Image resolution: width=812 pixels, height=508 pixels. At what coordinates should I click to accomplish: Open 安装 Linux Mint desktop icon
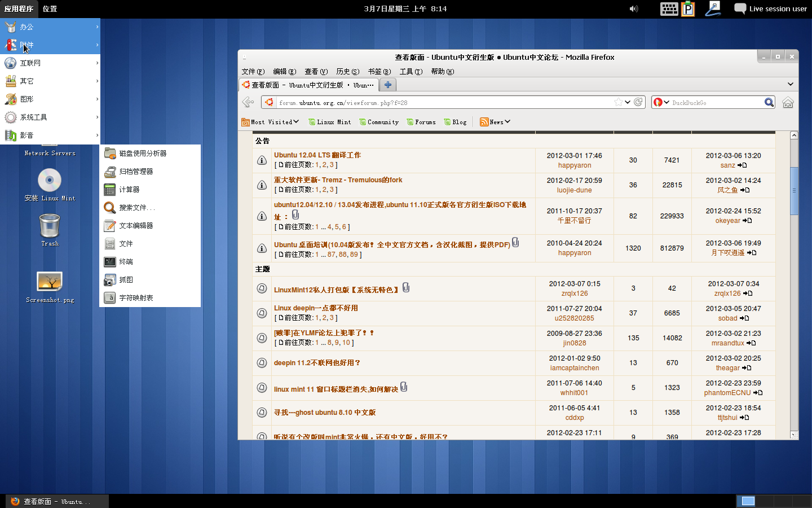point(50,186)
